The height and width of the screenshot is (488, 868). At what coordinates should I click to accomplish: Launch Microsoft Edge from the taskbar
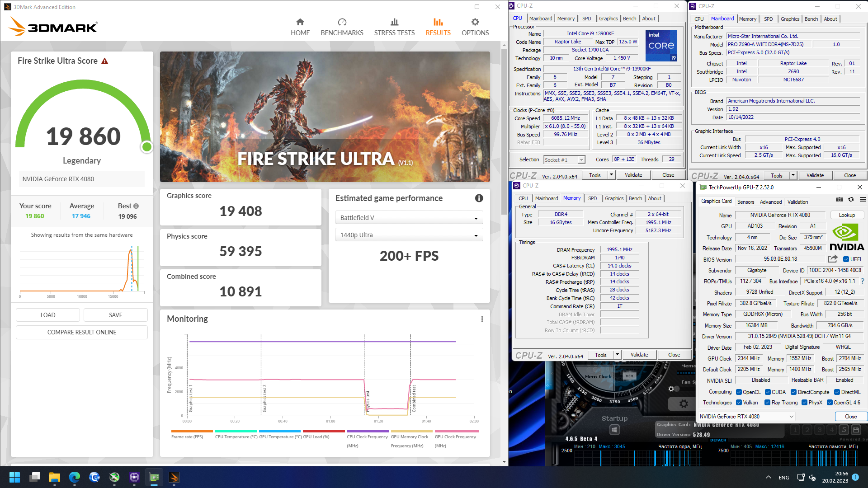tap(75, 477)
